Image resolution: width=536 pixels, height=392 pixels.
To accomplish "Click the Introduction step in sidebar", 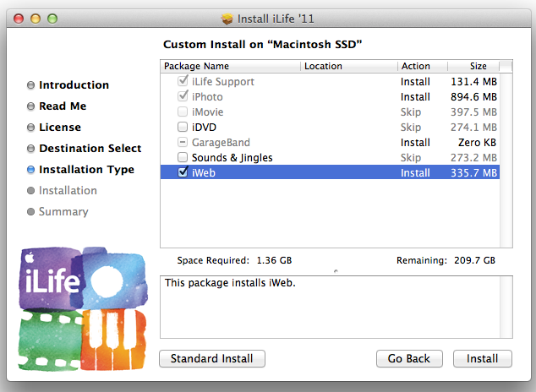I will [74, 84].
